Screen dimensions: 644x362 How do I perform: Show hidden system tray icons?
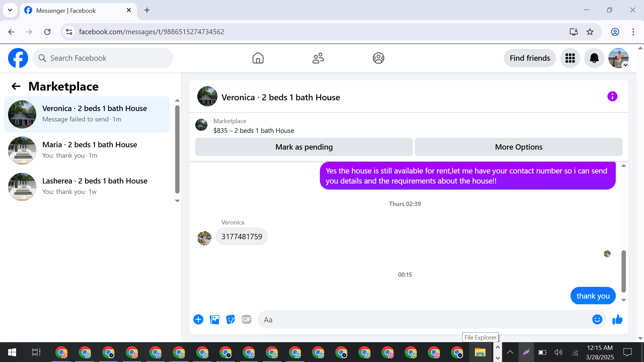click(510, 352)
